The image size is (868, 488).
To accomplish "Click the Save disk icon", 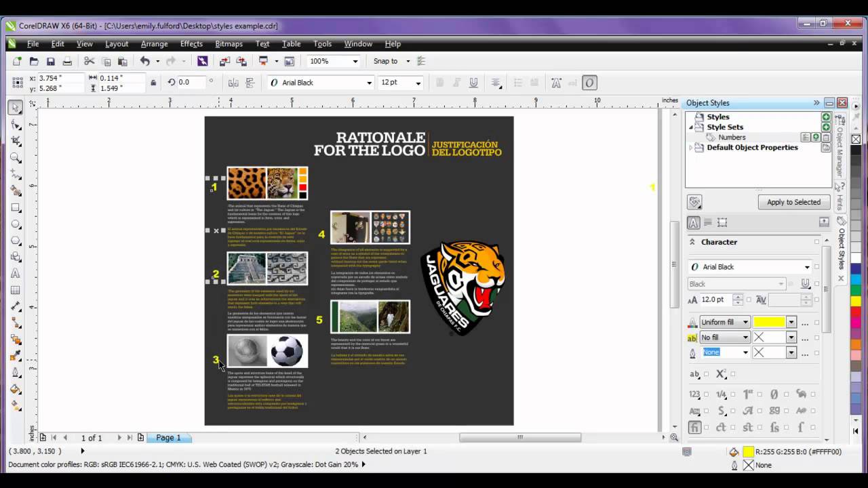I will (50, 61).
